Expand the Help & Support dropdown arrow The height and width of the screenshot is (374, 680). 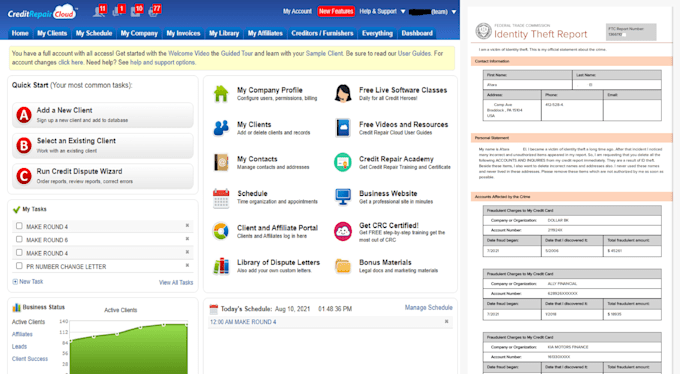click(x=403, y=12)
